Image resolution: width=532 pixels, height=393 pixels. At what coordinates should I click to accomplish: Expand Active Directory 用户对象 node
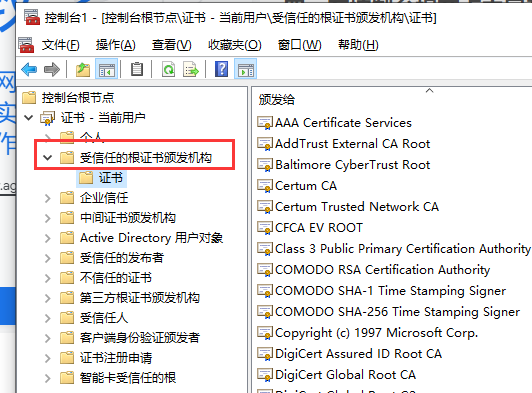pyautogui.click(x=48, y=238)
